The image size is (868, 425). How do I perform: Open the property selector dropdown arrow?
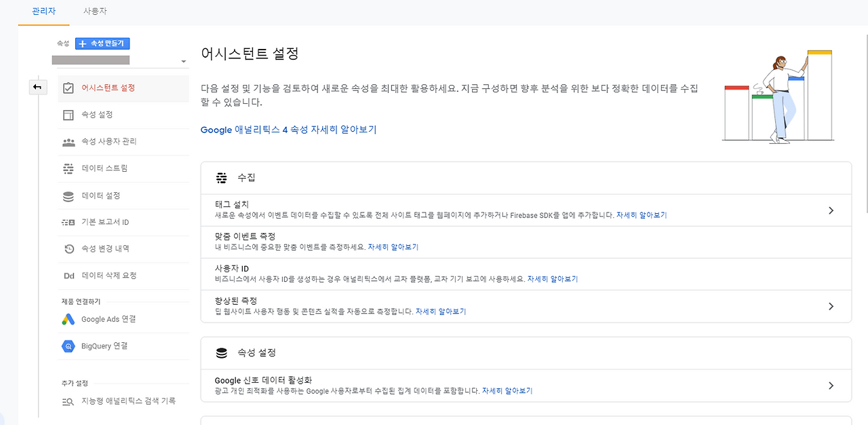184,62
